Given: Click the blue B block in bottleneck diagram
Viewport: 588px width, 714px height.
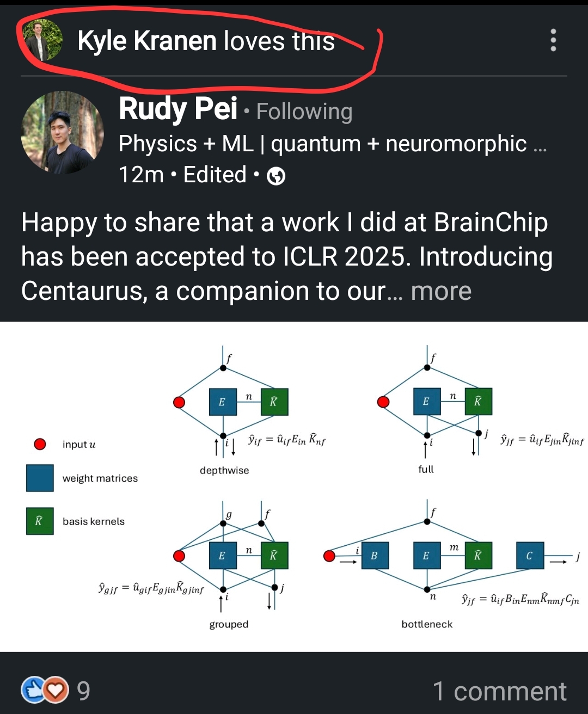Looking at the screenshot, I should [x=375, y=556].
